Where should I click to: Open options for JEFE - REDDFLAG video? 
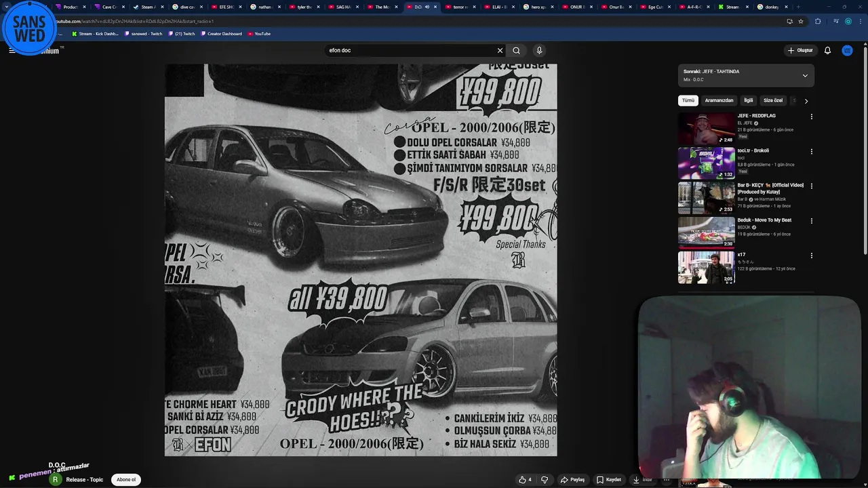[811, 117]
